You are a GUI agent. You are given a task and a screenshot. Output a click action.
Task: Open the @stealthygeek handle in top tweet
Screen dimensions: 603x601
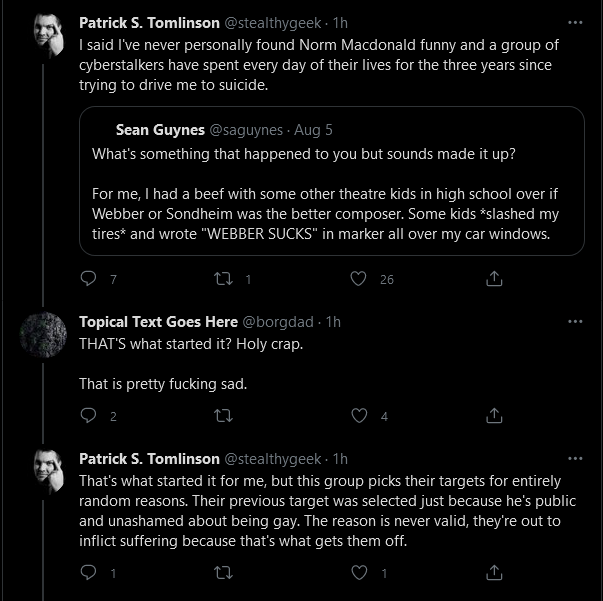[272, 23]
